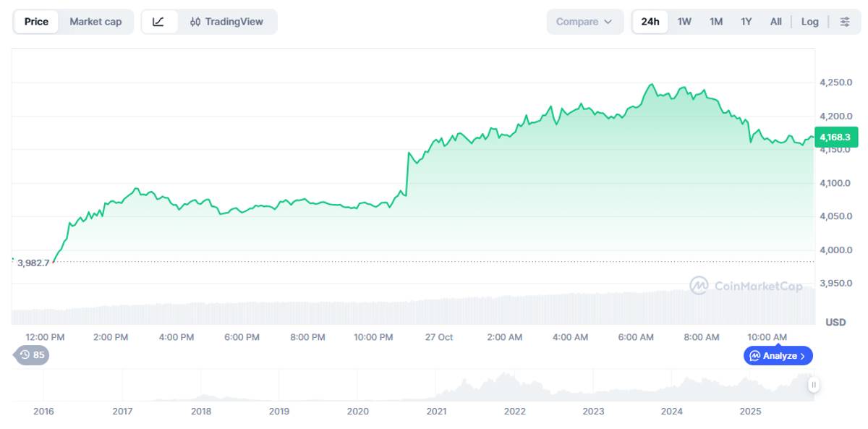Image resolution: width=868 pixels, height=429 pixels.
Task: Click the 4,000.0 price axis label
Action: pyautogui.click(x=835, y=250)
